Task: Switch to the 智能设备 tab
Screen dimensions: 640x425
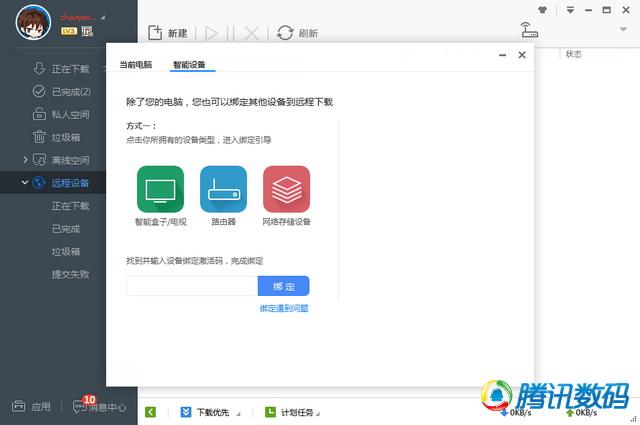Action: [189, 65]
